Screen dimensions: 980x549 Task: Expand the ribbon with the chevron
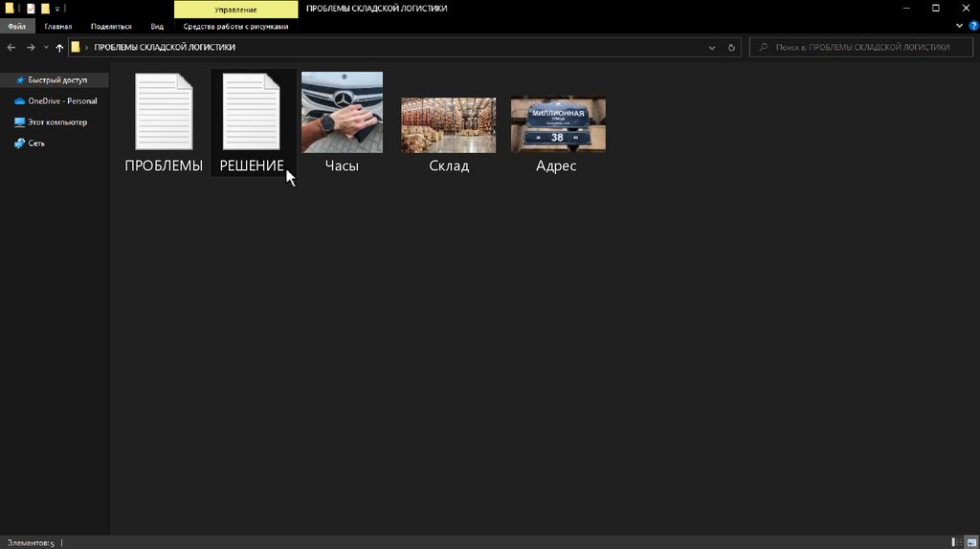click(957, 27)
